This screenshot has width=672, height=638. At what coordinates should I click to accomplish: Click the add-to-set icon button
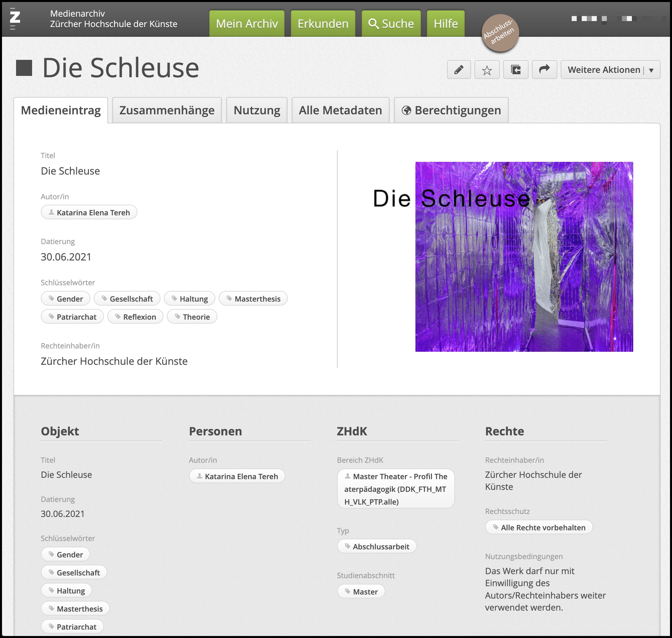(x=516, y=70)
